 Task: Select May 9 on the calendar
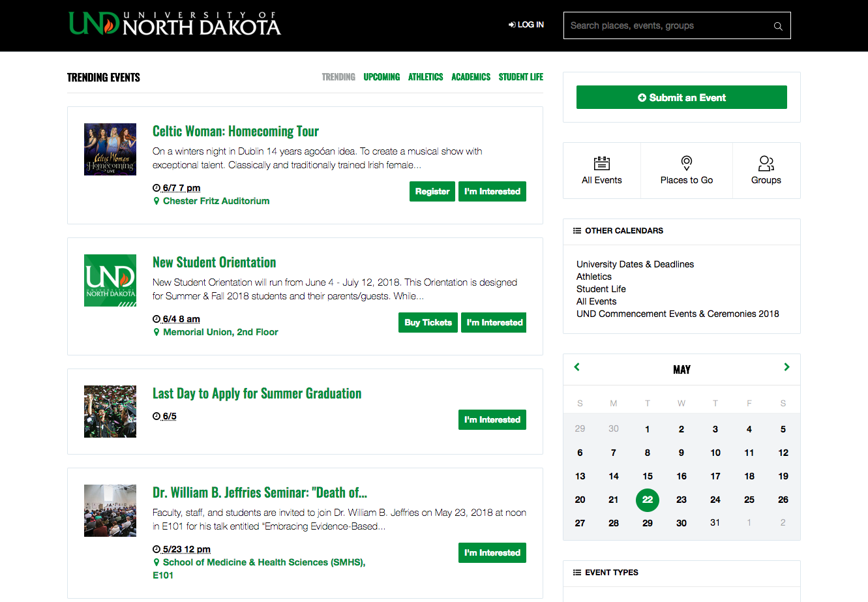[x=681, y=453]
